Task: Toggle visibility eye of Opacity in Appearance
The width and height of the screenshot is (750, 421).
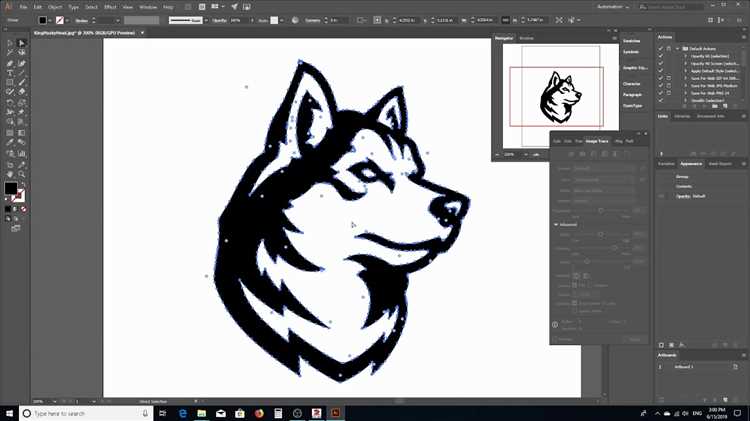Action: [661, 196]
